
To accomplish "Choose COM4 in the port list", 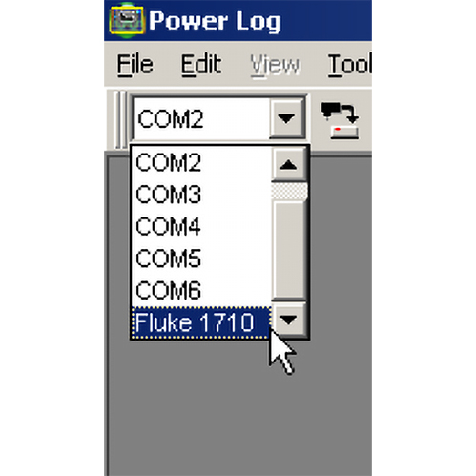I will tap(201, 226).
